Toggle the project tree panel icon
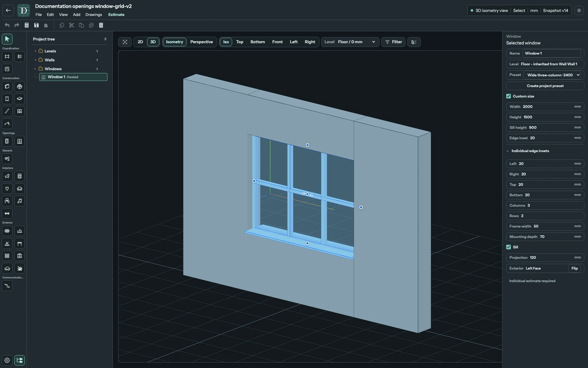 click(x=20, y=360)
